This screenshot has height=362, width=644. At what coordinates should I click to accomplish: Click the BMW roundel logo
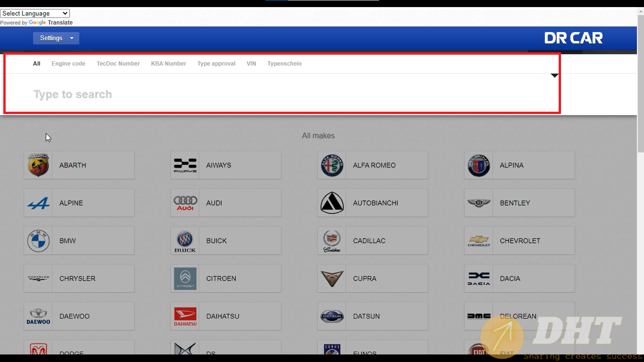(38, 241)
